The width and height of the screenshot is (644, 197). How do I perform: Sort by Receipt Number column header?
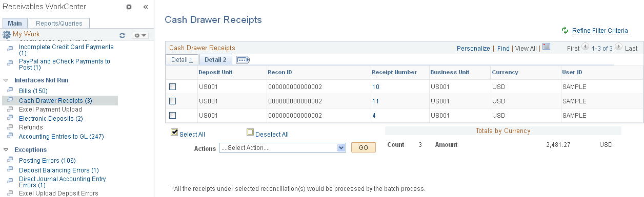pos(394,72)
